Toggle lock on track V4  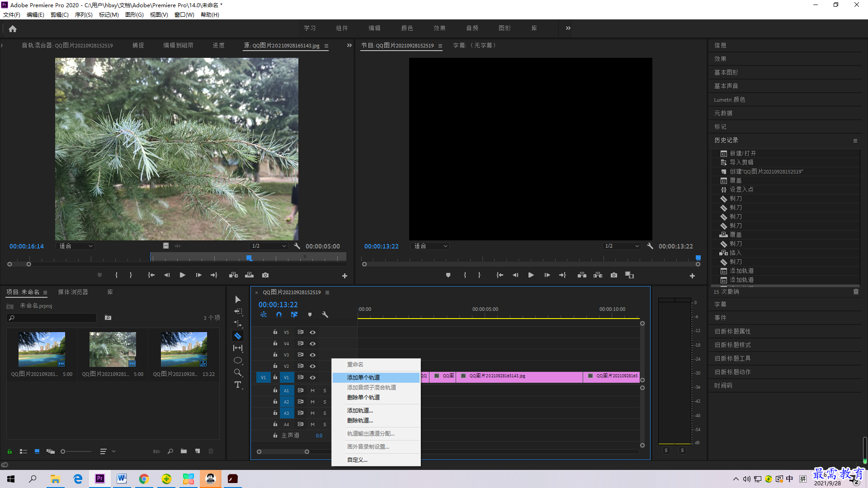[x=275, y=344]
